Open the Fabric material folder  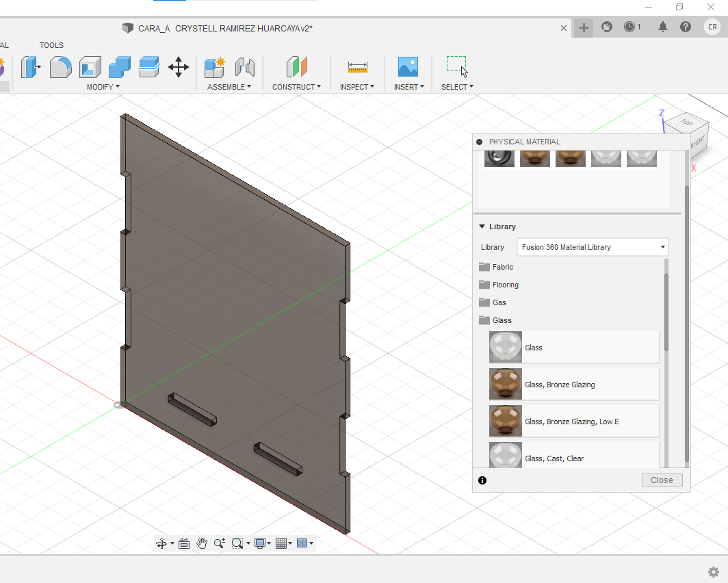(502, 267)
